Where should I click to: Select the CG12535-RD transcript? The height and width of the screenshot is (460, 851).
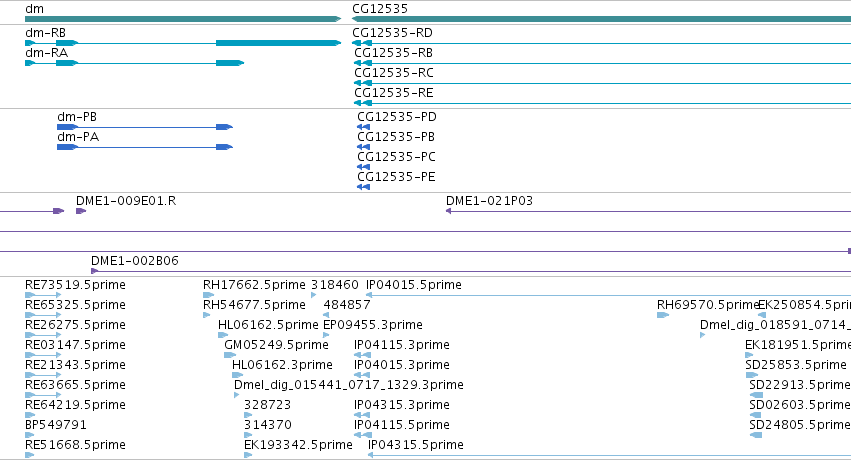[392, 33]
